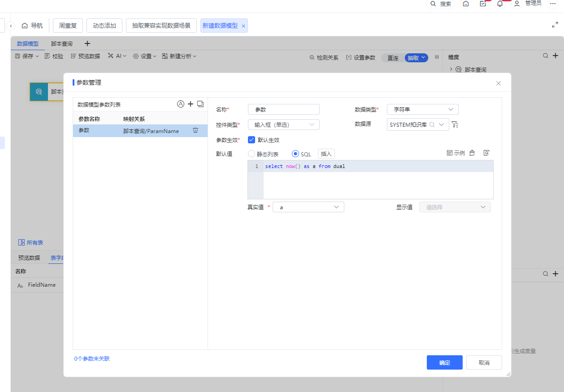Select the FieldName row in the field list
The width and height of the screenshot is (564, 392).
tap(37, 285)
